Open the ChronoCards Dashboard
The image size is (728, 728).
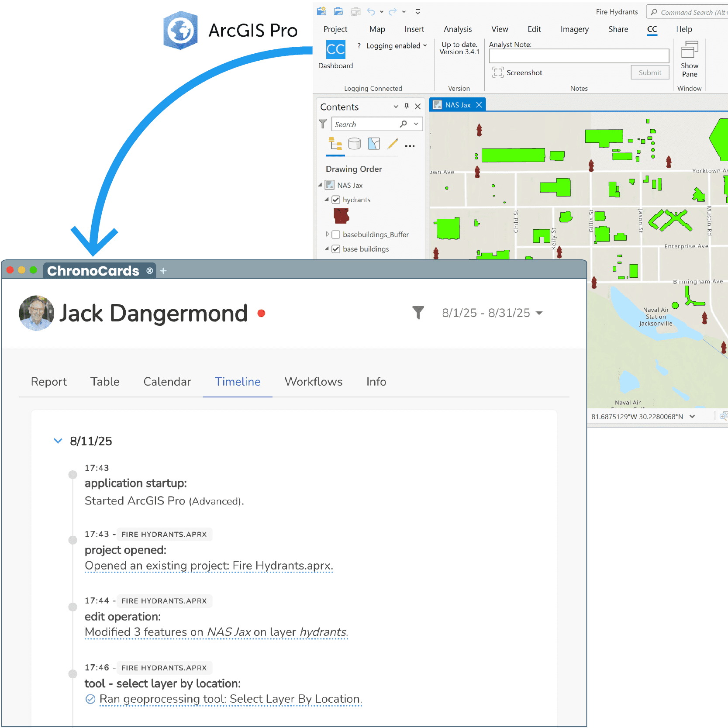pos(335,49)
